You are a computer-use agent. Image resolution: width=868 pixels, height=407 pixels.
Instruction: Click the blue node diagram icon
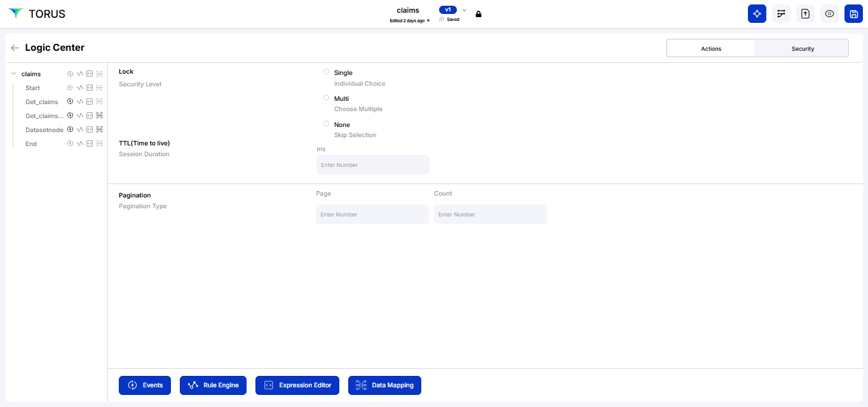click(757, 14)
